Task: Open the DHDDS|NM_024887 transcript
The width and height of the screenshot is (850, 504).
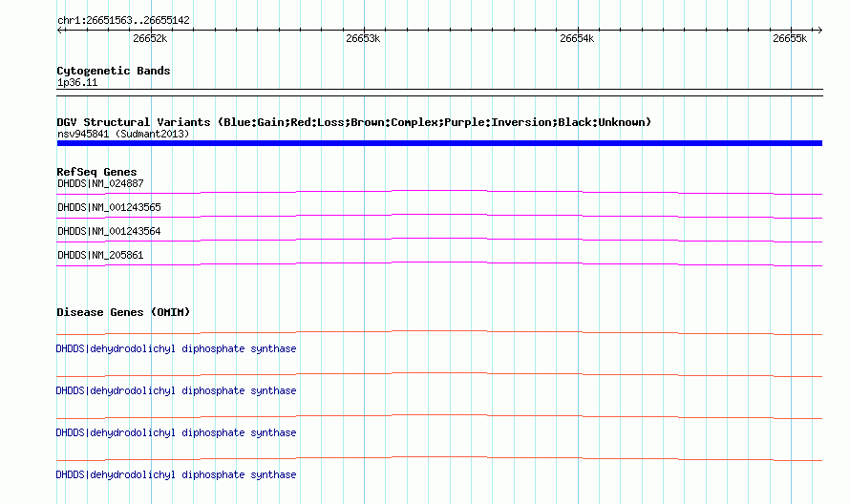Action: [x=100, y=183]
